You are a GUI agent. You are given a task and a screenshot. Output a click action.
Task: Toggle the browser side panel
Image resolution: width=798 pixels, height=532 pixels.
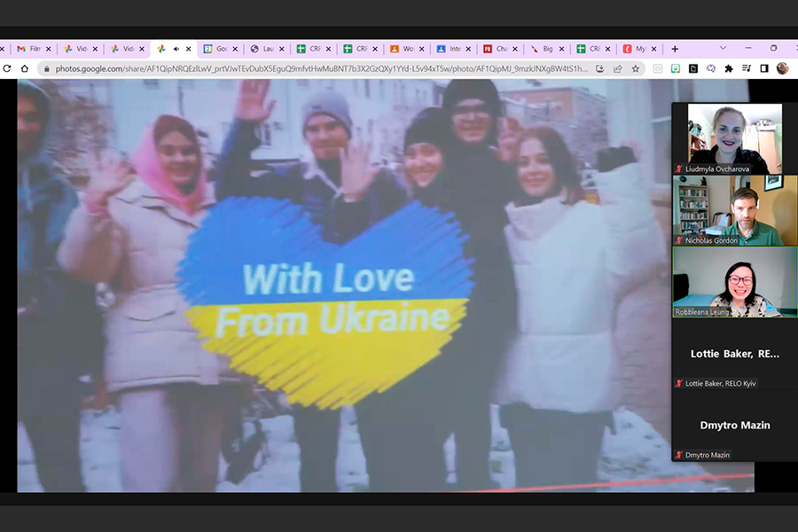764,69
